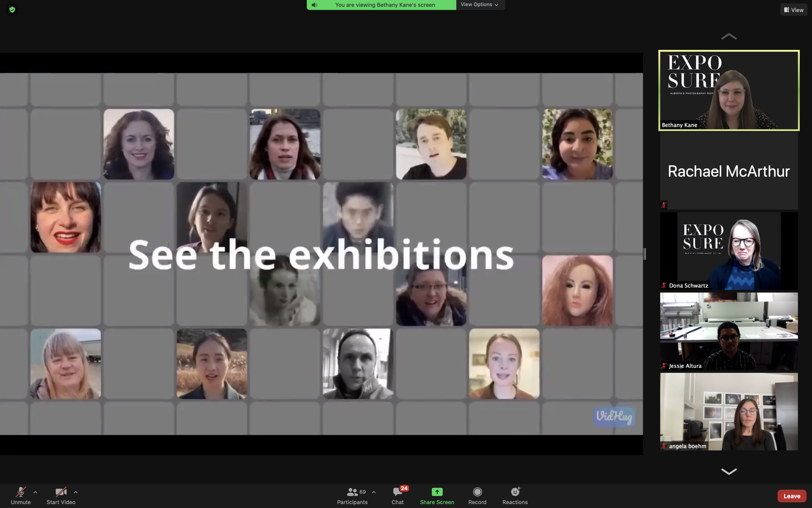Image resolution: width=812 pixels, height=508 pixels.
Task: Open the Reactions emoji icon
Action: (x=515, y=492)
